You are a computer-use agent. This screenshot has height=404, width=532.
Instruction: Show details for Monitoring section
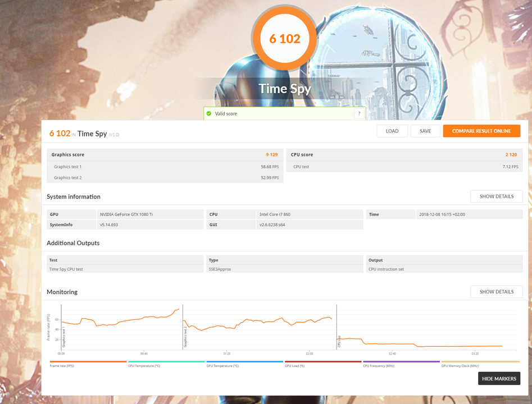point(497,292)
